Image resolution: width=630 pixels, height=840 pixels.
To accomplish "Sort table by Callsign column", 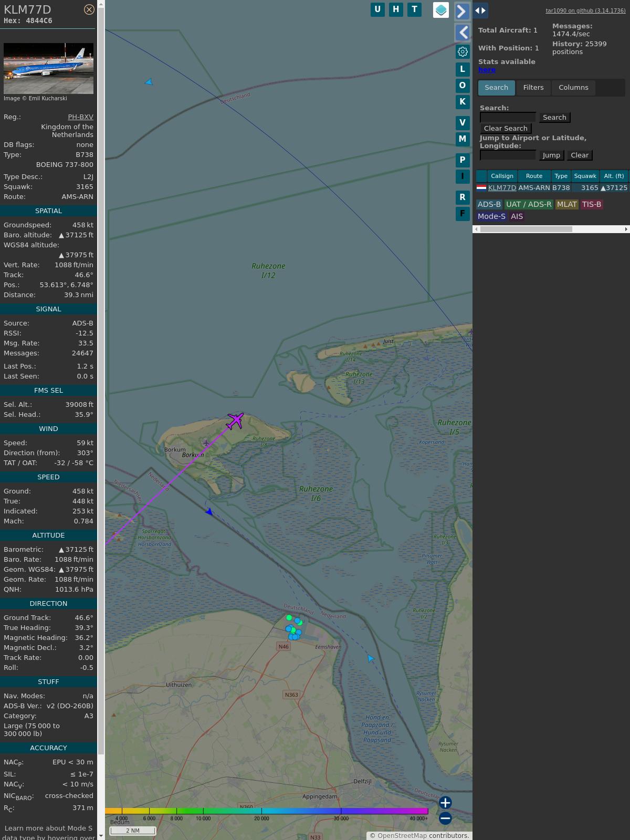I will [502, 176].
